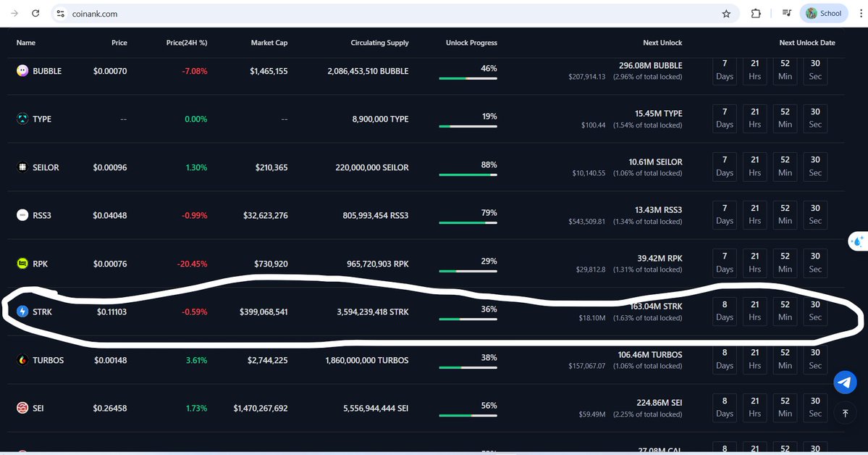Click SEI 56% unlock progress bar

468,416
